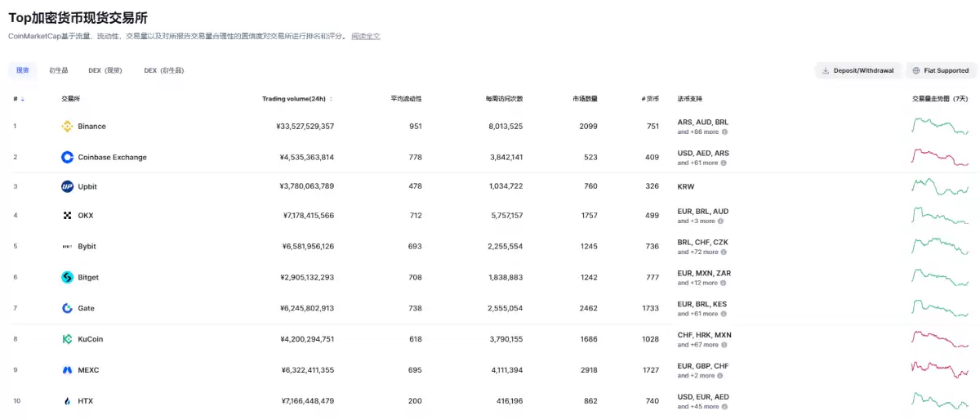View HTX 7-day volume chart
980x420 pixels.
pyautogui.click(x=940, y=400)
